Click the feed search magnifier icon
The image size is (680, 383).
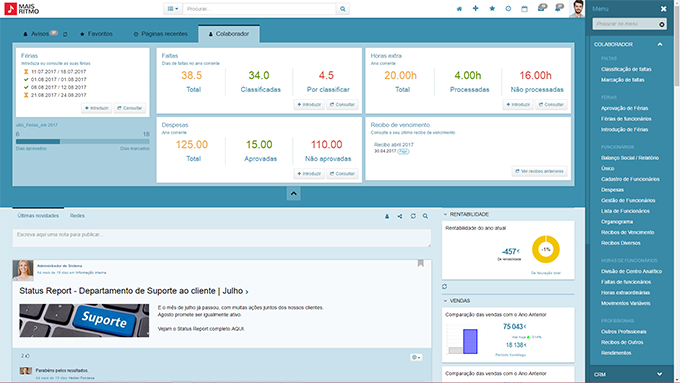(425, 216)
